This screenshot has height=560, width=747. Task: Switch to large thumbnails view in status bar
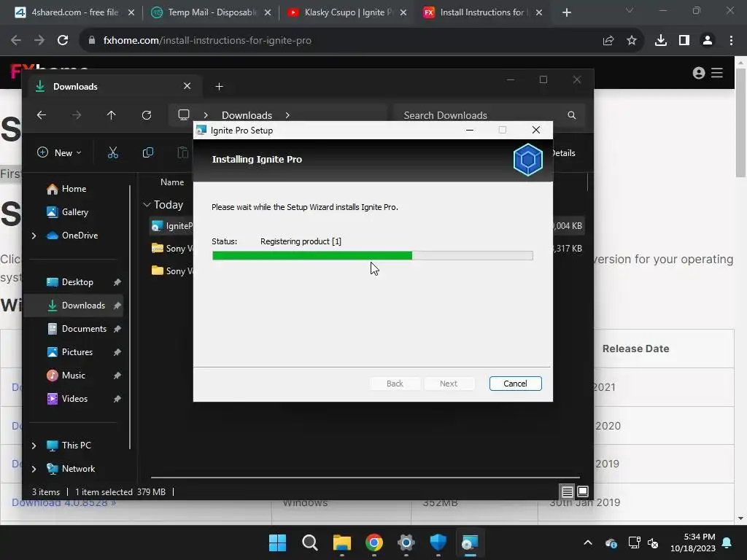[583, 491]
